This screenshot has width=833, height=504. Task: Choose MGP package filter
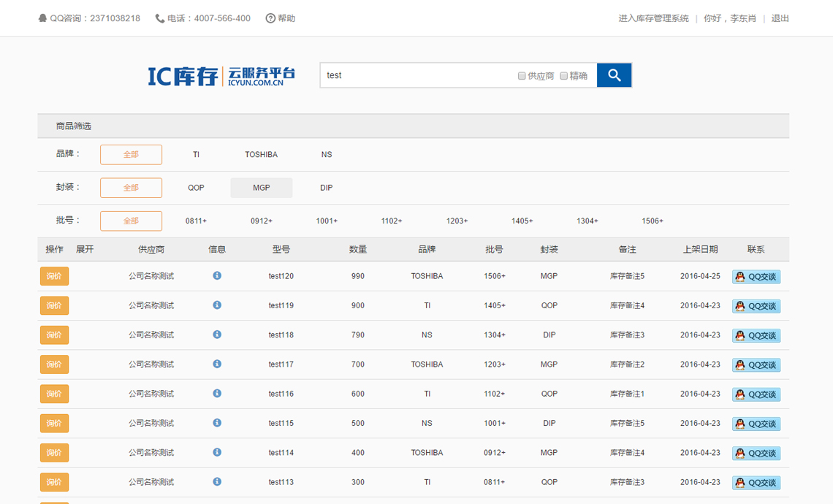tap(261, 188)
